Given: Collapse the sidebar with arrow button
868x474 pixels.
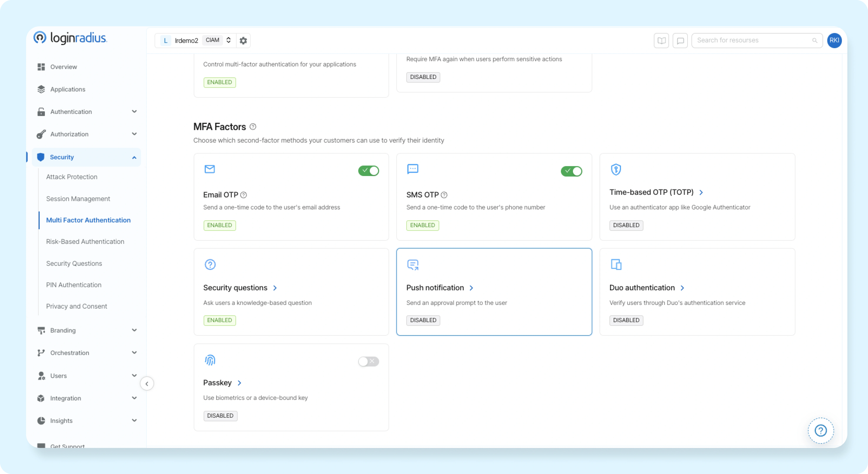Looking at the screenshot, I should point(147,384).
